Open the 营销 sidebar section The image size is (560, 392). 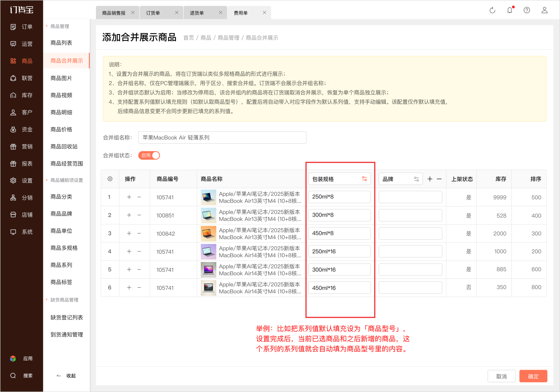[22, 147]
